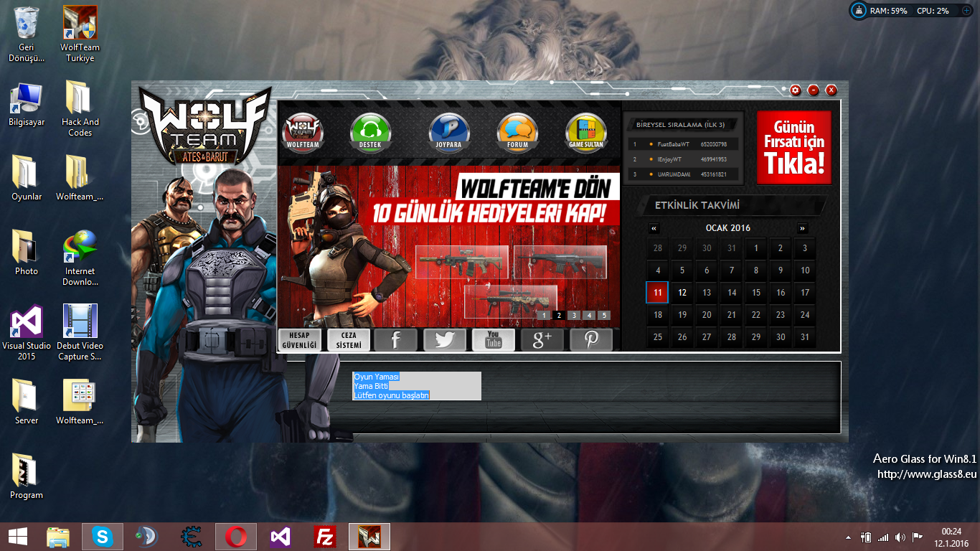The width and height of the screenshot is (980, 551).
Task: Select Bilgisayar desktop icon
Action: pos(27,105)
